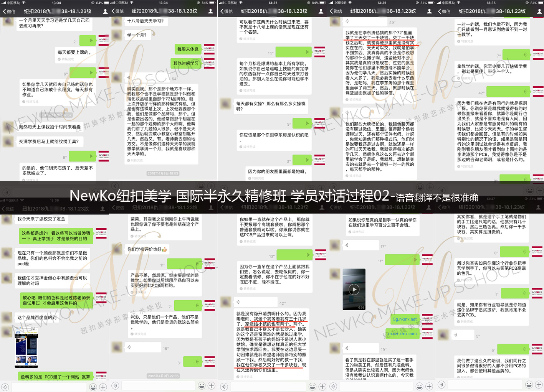Play 42" received voice above '就是没有隐形消费'

click(x=255, y=302)
